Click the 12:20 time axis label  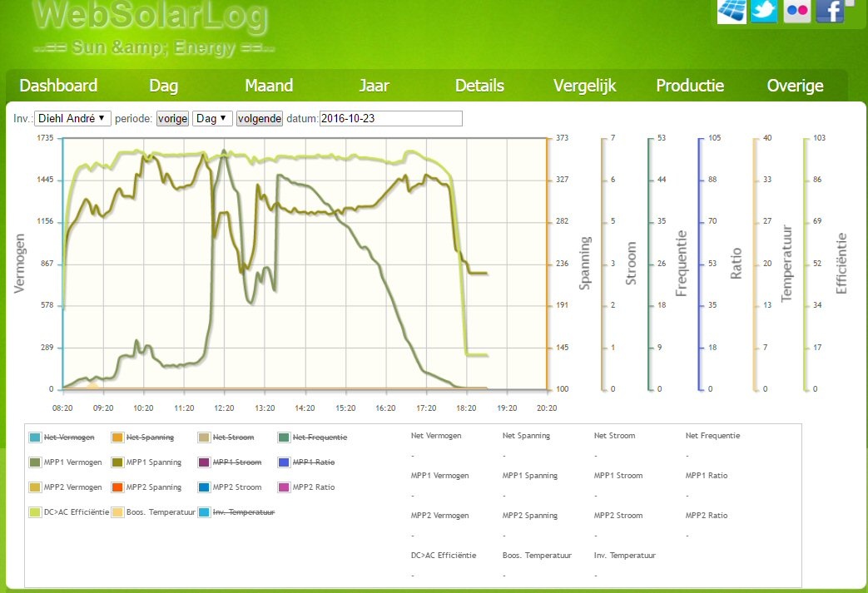pyautogui.click(x=224, y=408)
